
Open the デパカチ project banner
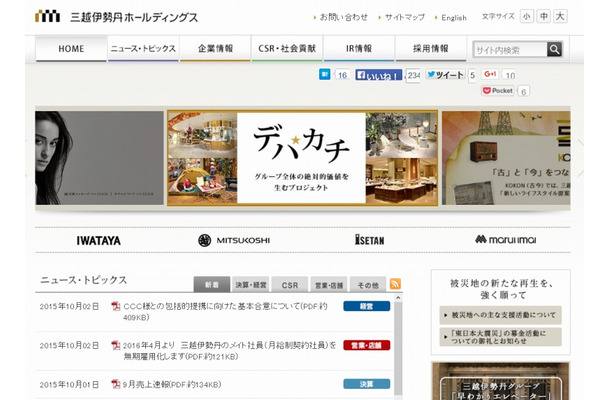[x=302, y=158]
